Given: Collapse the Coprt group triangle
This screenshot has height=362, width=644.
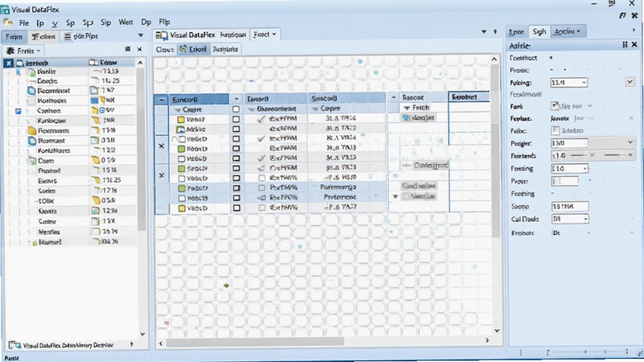Looking at the screenshot, I should point(178,110).
